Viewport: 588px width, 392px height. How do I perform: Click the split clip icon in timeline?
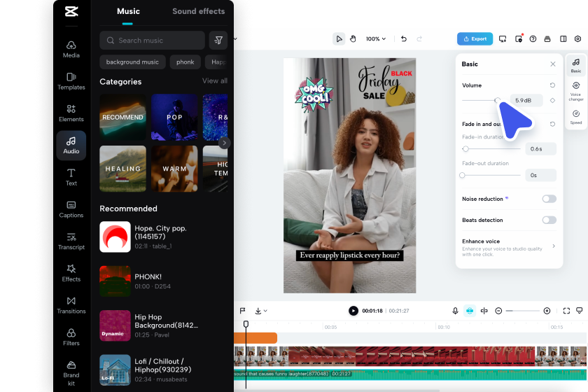tap(484, 311)
